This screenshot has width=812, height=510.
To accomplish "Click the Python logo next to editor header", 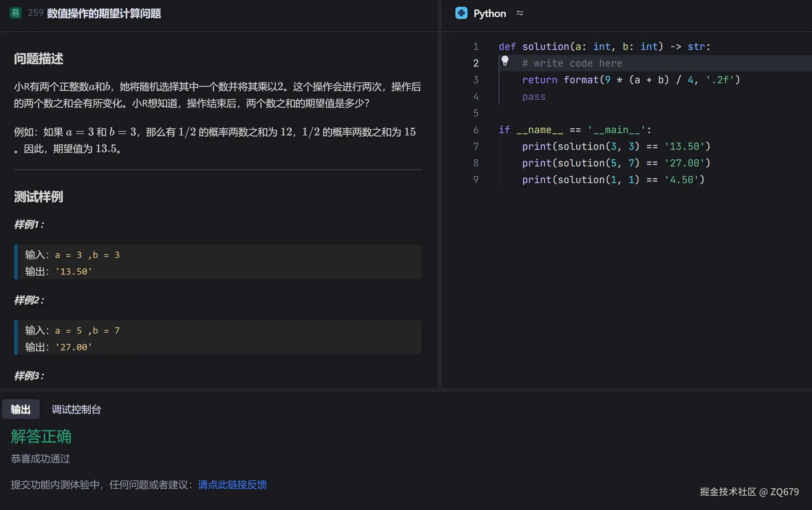I will (461, 13).
